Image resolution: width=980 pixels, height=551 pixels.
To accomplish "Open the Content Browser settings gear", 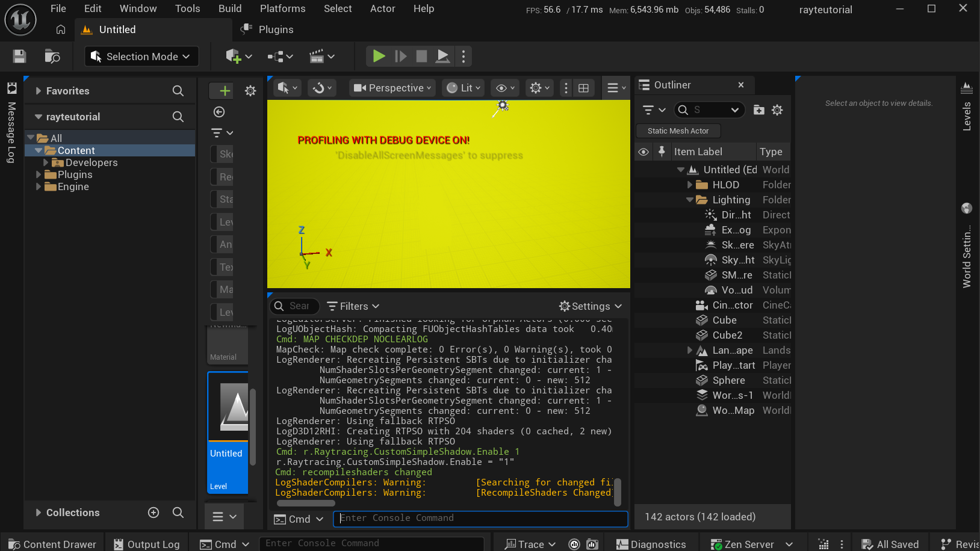I will click(x=250, y=91).
